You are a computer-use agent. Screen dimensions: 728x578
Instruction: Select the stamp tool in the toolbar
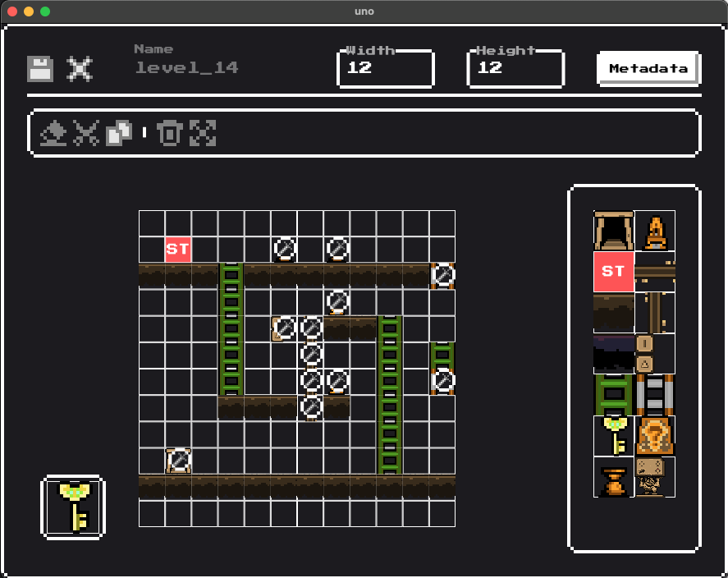coord(53,133)
